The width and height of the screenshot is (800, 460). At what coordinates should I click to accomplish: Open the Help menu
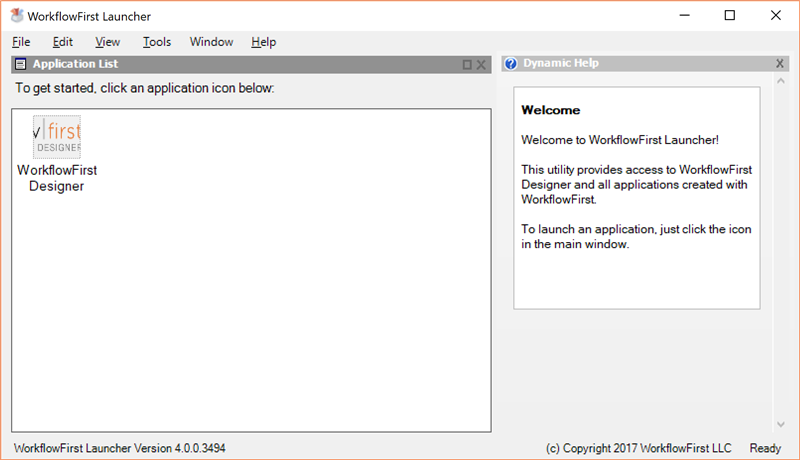point(263,42)
